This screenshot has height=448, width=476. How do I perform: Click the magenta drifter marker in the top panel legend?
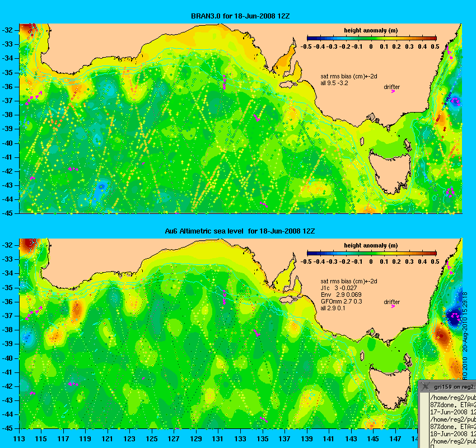click(393, 91)
